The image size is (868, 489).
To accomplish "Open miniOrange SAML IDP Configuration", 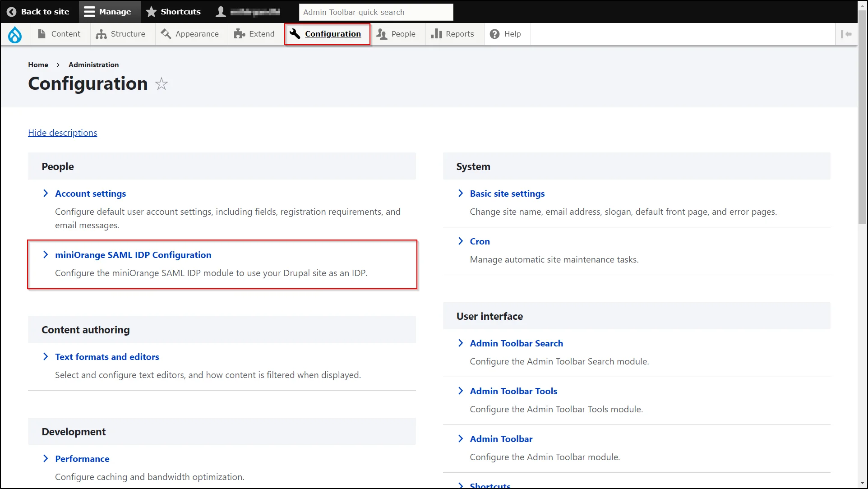I will pyautogui.click(x=133, y=254).
